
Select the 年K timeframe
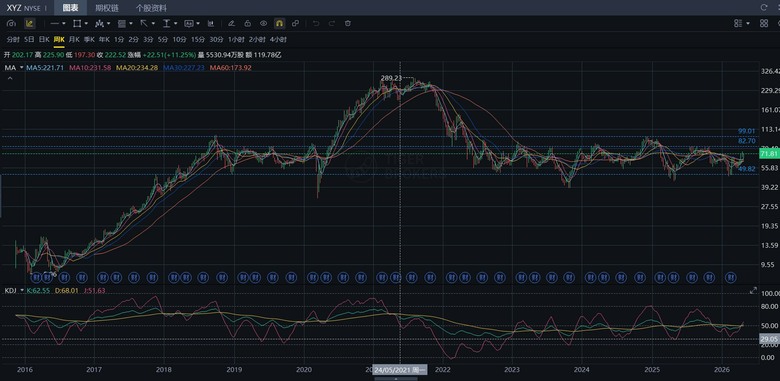(104, 39)
